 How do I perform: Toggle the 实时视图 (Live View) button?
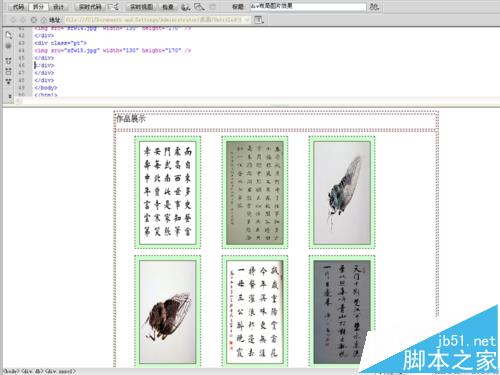click(141, 6)
